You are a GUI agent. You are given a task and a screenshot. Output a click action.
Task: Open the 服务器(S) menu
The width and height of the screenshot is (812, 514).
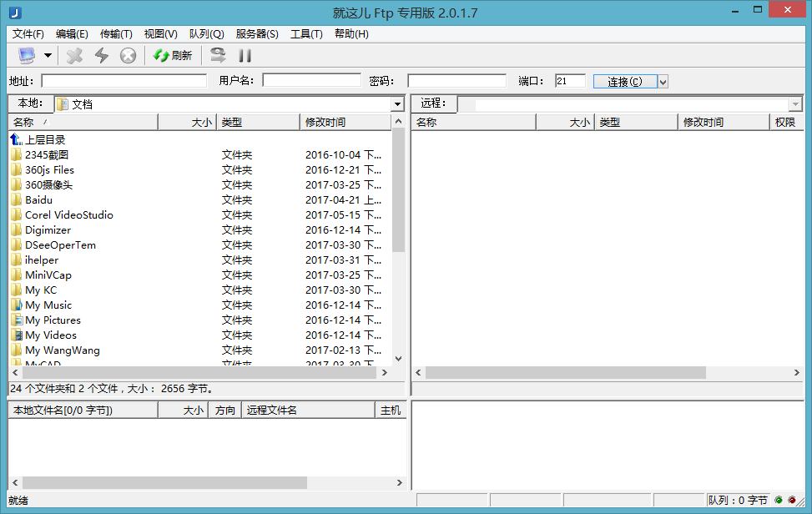257,34
